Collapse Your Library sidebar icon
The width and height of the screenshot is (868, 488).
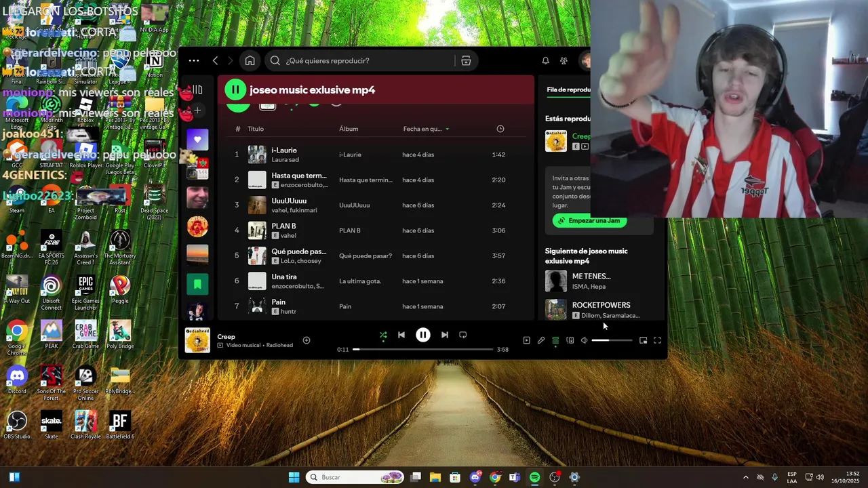197,89
